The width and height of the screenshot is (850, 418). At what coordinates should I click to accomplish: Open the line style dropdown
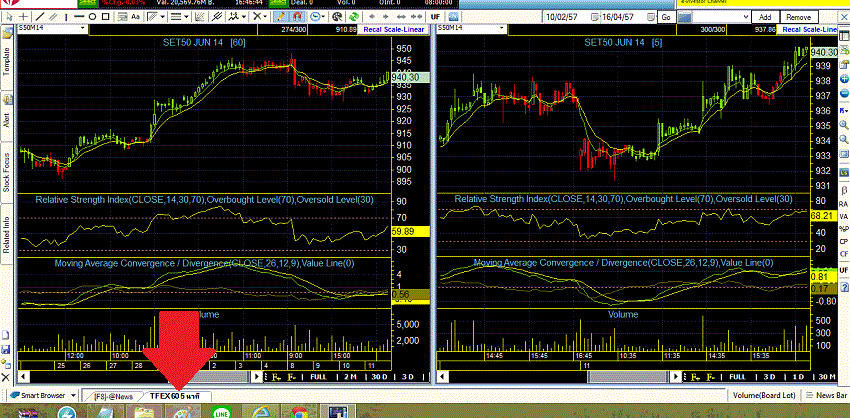tap(186, 17)
